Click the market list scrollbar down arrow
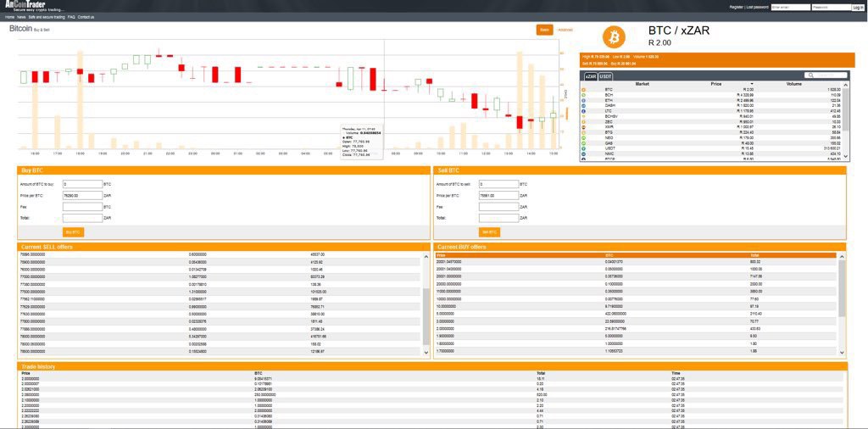The height and width of the screenshot is (429, 868). (845, 157)
